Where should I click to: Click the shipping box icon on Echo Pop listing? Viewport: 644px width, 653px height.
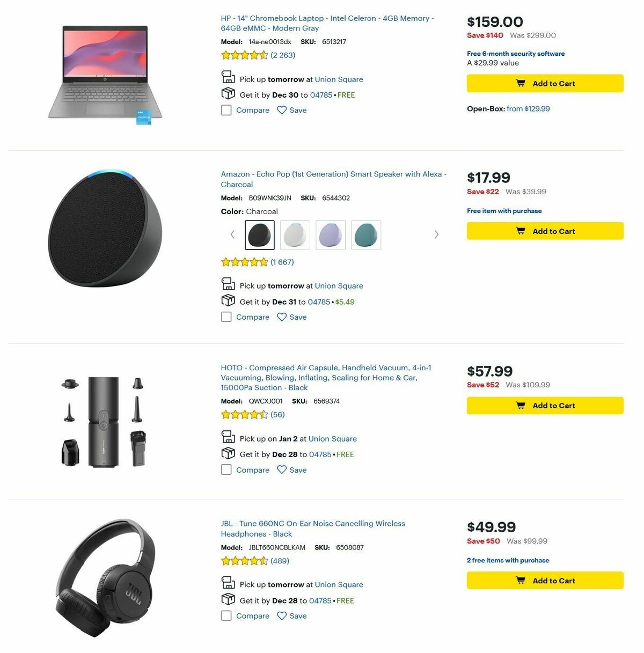tap(228, 300)
